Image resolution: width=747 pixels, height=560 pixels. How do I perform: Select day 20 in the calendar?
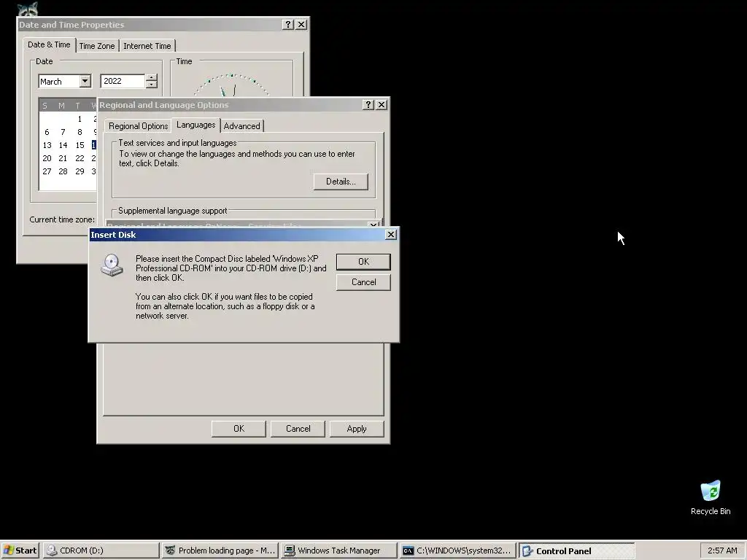47,158
